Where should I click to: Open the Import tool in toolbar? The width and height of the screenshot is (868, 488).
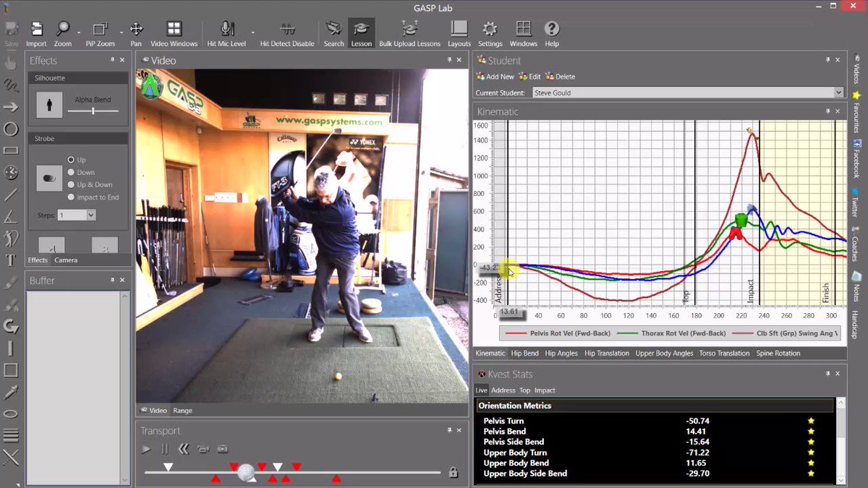[x=36, y=34]
